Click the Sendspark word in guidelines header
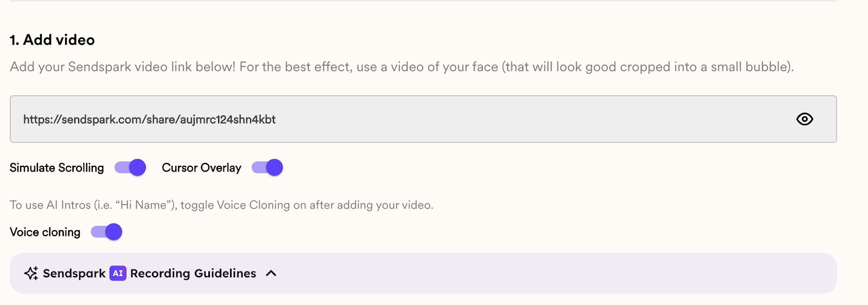The width and height of the screenshot is (868, 305). point(74,274)
